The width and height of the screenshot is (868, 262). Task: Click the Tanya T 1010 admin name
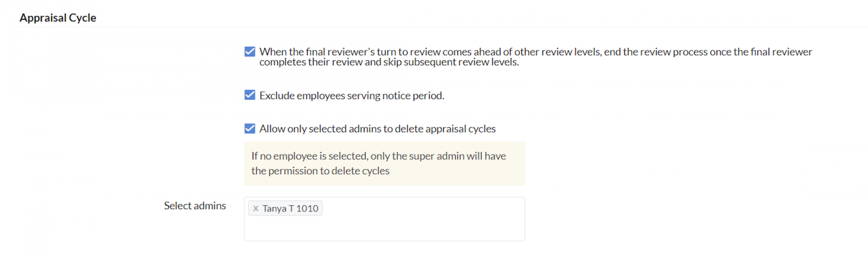(290, 209)
